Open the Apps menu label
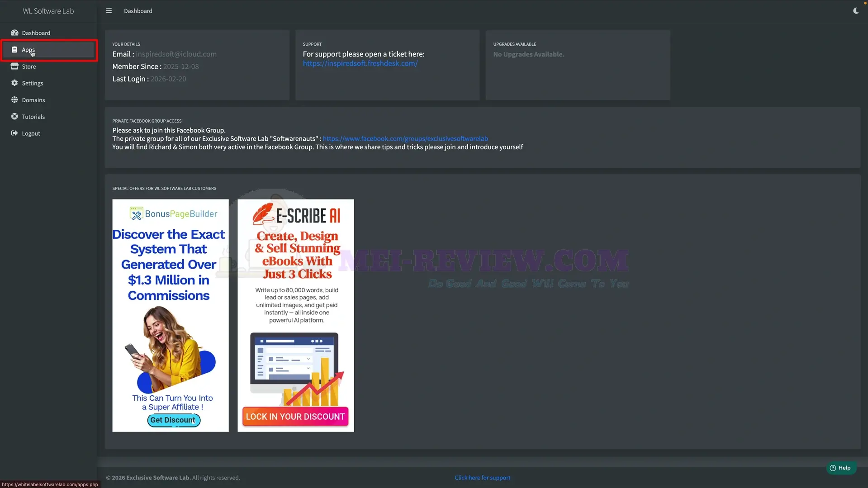The height and width of the screenshot is (488, 868). coord(28,50)
